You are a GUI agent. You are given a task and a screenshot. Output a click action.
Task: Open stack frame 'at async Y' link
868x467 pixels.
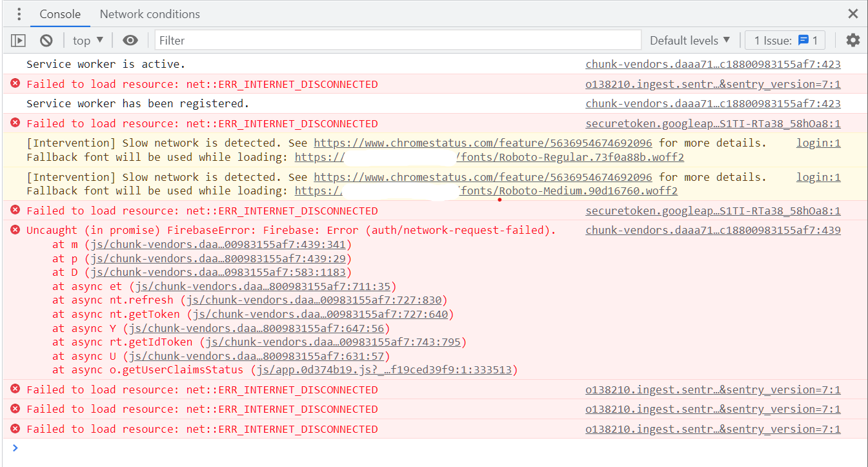coord(257,328)
